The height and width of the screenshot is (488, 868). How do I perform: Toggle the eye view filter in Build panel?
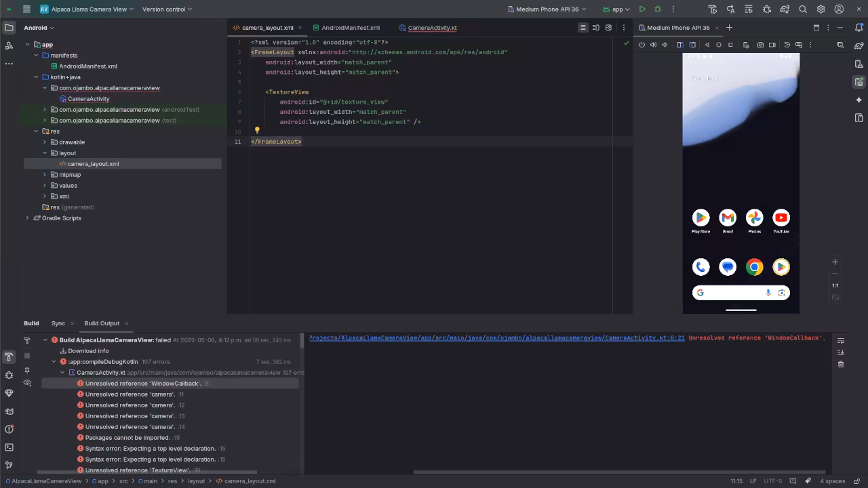coord(27,383)
